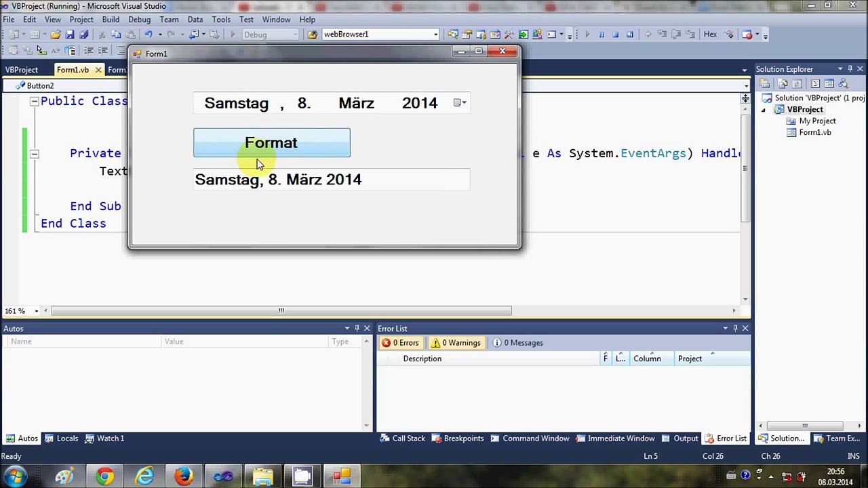Click the Visual Studio infinity taskbar icon

tap(223, 476)
